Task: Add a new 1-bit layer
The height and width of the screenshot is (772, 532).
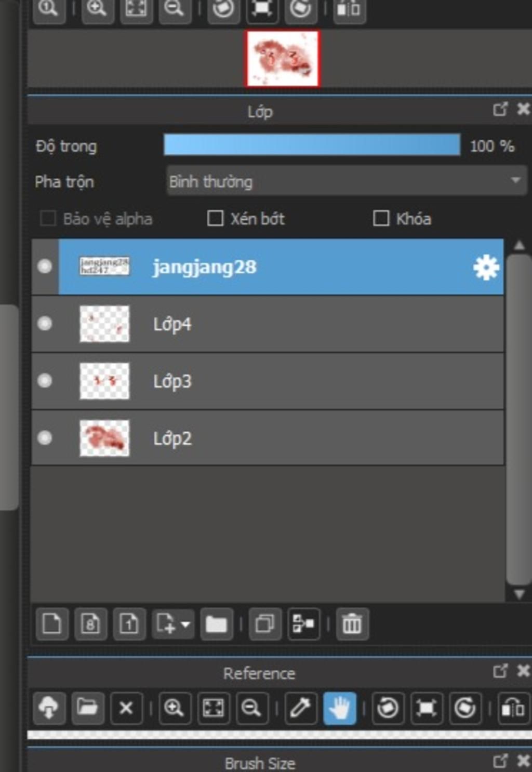Action: click(129, 623)
